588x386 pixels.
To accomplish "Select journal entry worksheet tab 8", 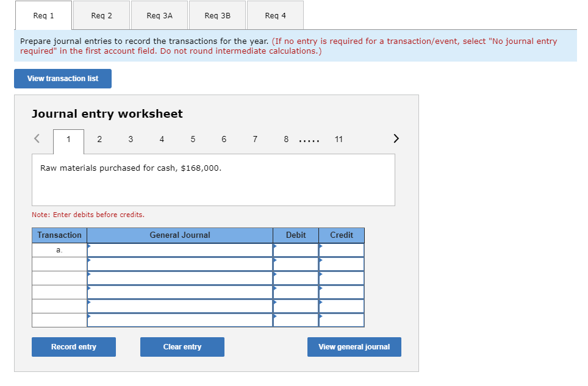I will point(286,140).
